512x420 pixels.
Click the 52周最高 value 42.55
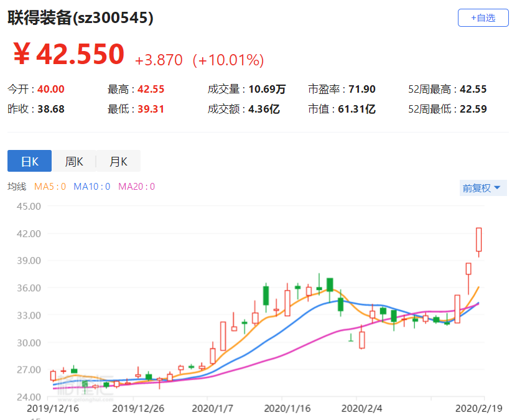tap(473, 89)
